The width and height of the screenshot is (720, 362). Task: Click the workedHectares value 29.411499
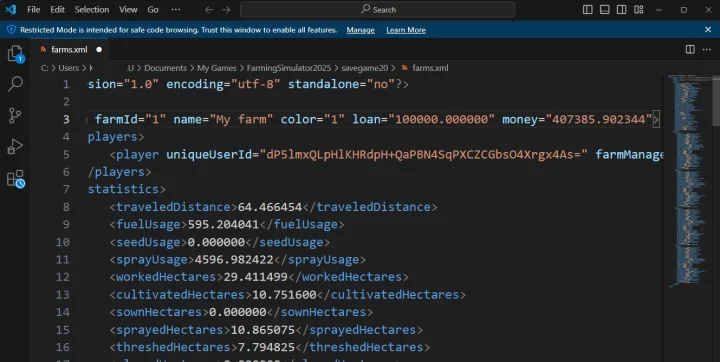(x=255, y=277)
